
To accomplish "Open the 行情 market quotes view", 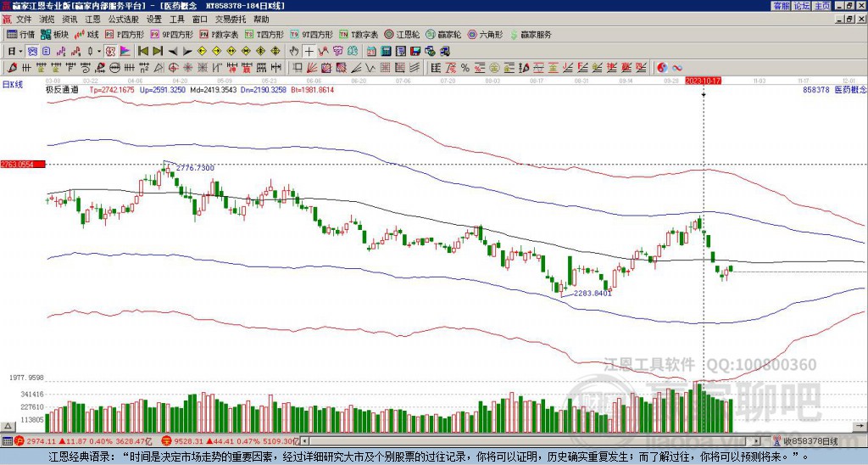I will click(20, 34).
